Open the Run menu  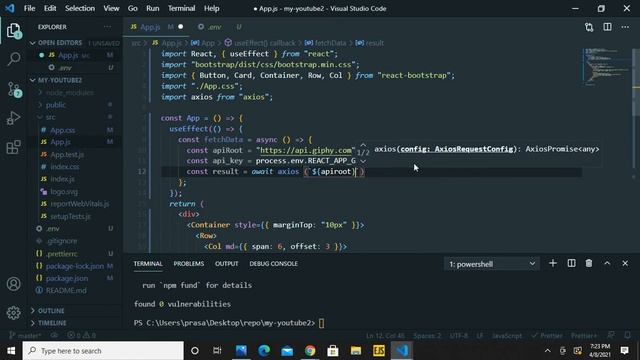point(153,8)
